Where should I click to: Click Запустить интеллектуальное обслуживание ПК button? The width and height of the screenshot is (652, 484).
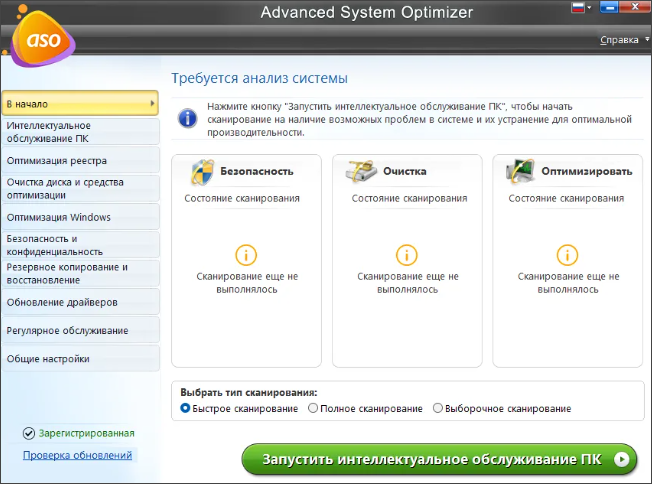point(439,459)
